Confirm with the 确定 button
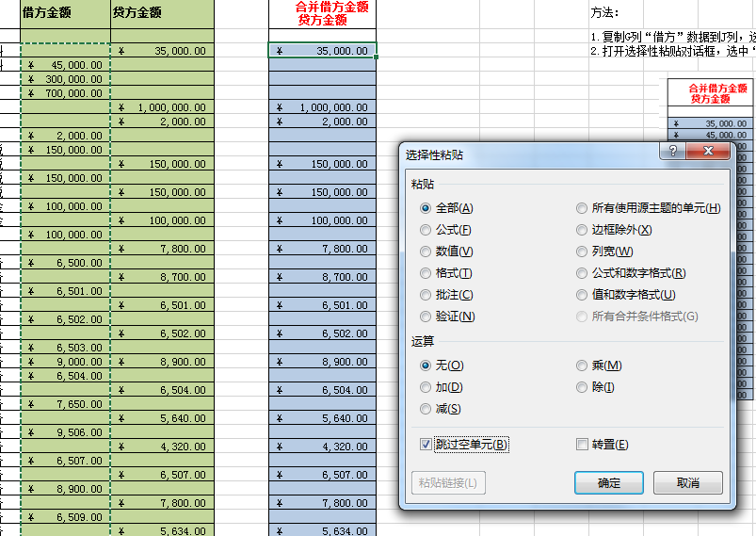This screenshot has width=756, height=536. tap(609, 483)
